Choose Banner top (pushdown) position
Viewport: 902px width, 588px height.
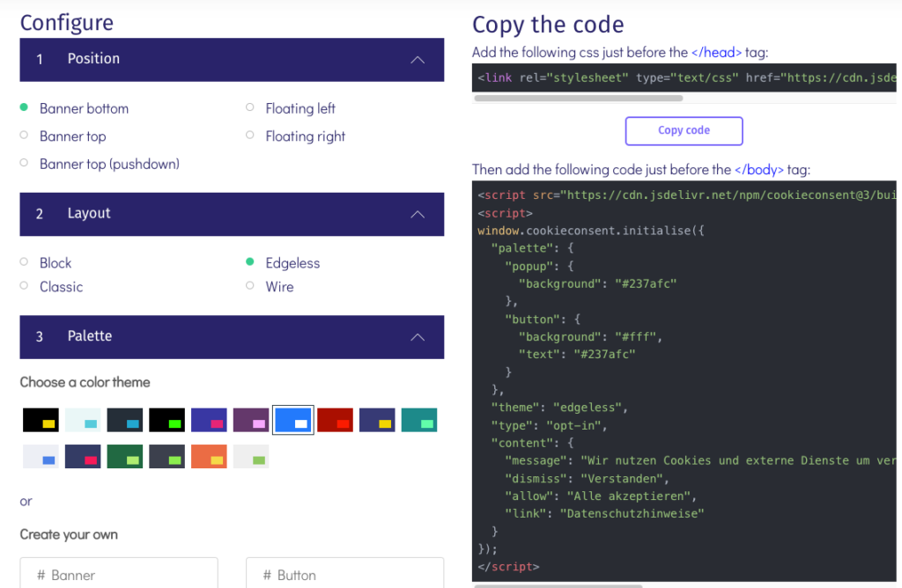[24, 163]
